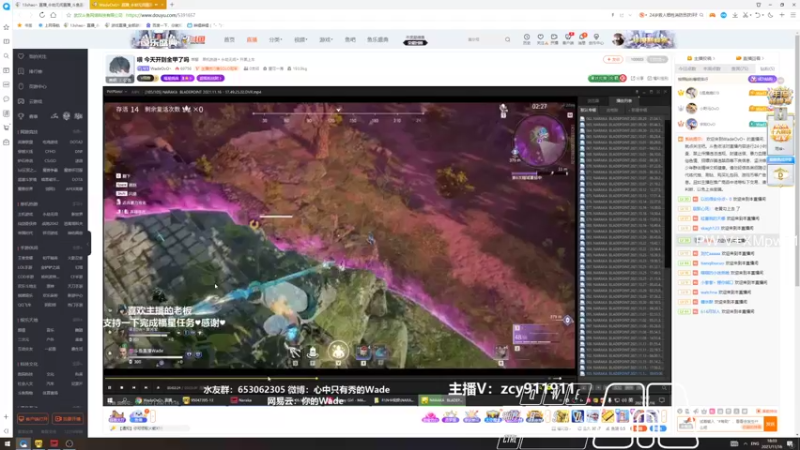Expand the games dropdown in Douyu nav
Viewport: 800px width, 450px height.
(326, 39)
